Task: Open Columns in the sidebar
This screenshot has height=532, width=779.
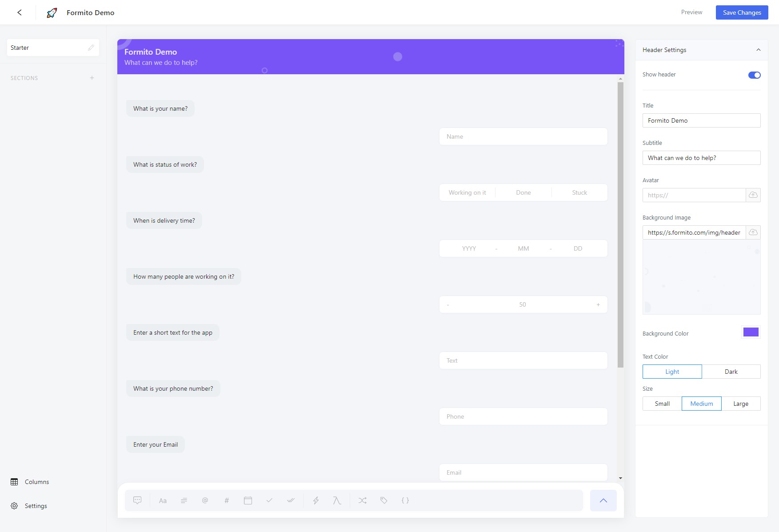Action: 37,482
